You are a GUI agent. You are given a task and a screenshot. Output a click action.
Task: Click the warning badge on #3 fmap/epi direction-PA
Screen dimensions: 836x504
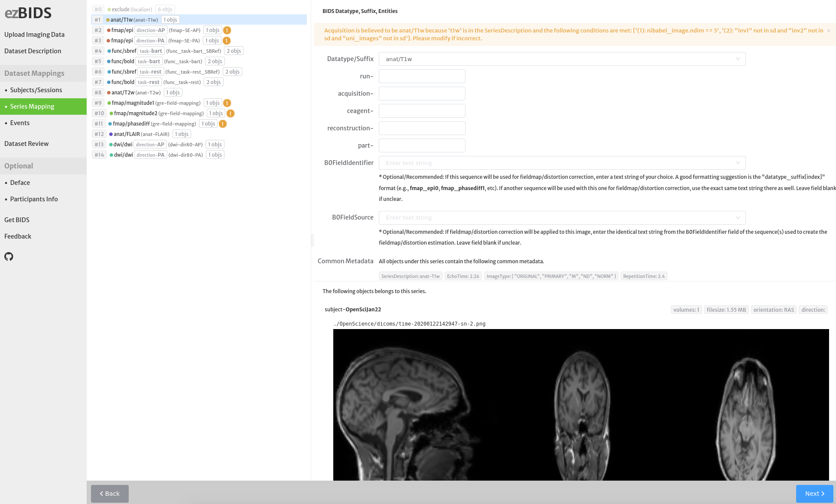coord(227,41)
